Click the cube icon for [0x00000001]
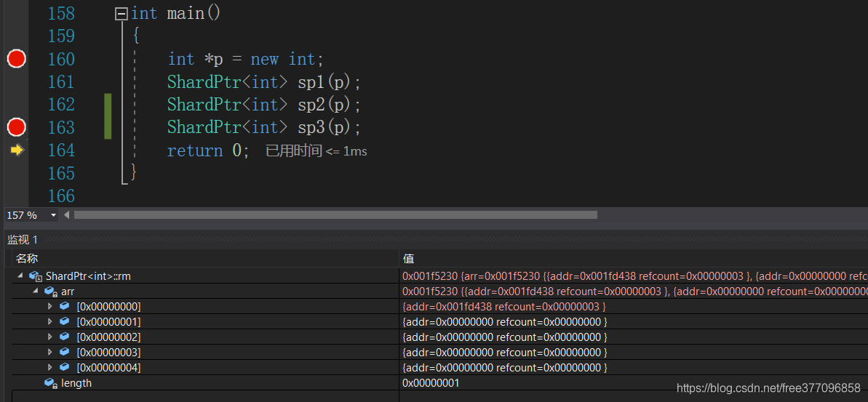Image resolution: width=868 pixels, height=402 pixels. coord(65,321)
